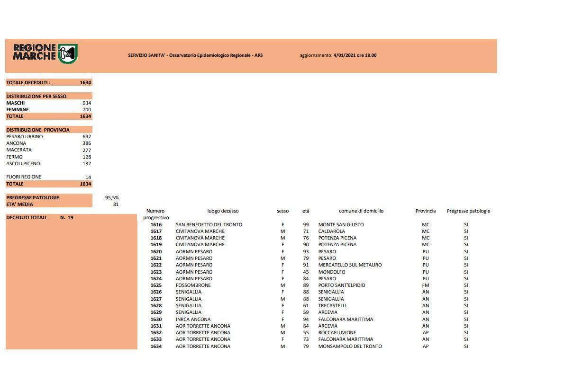Screen dimensions: 564x392
Task: Select the PESARO URBINO row label
Action: coord(25,136)
